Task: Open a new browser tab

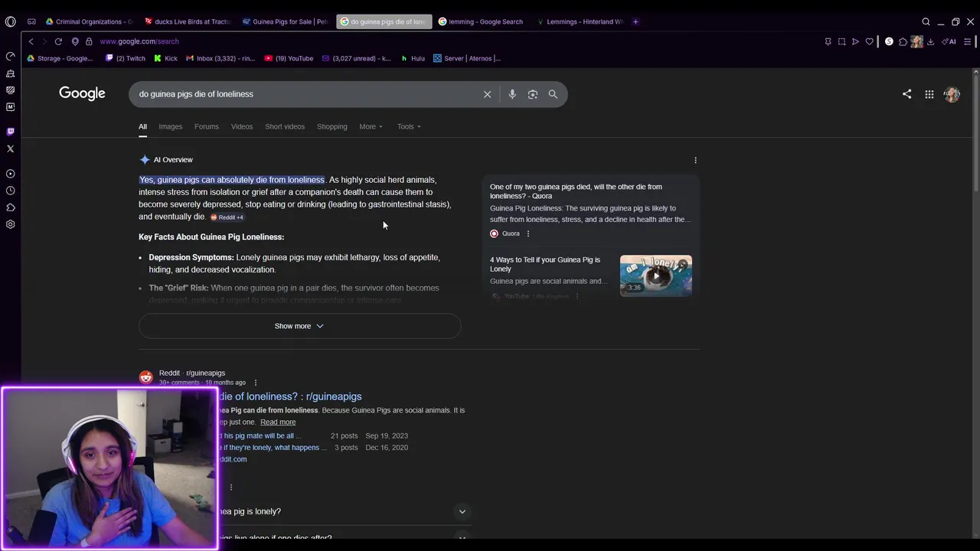Action: (x=635, y=21)
